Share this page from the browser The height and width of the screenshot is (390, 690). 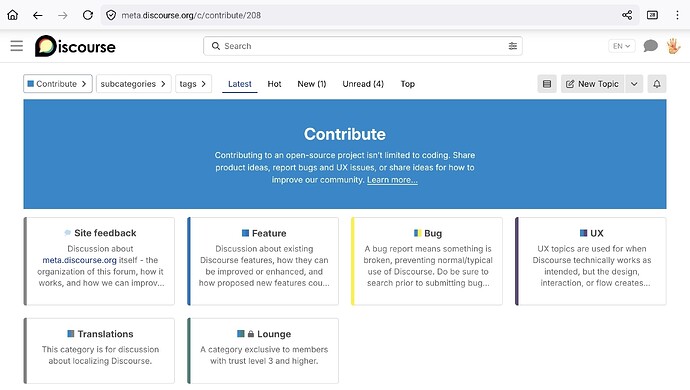pyautogui.click(x=627, y=15)
